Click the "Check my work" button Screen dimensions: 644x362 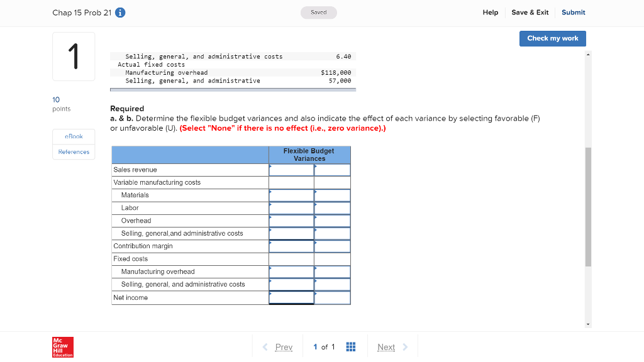552,38
